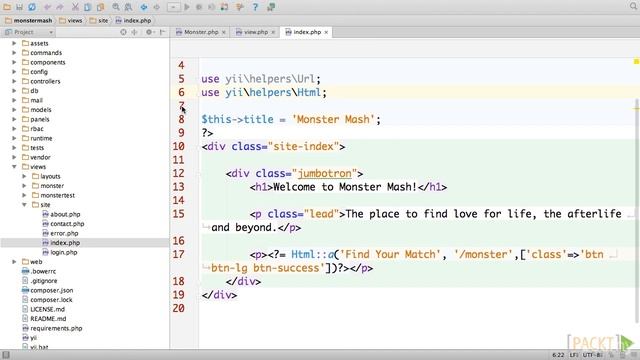Screen dimensions: 640x360
Task: Open the Project panel gear settings
Action: click(149, 32)
